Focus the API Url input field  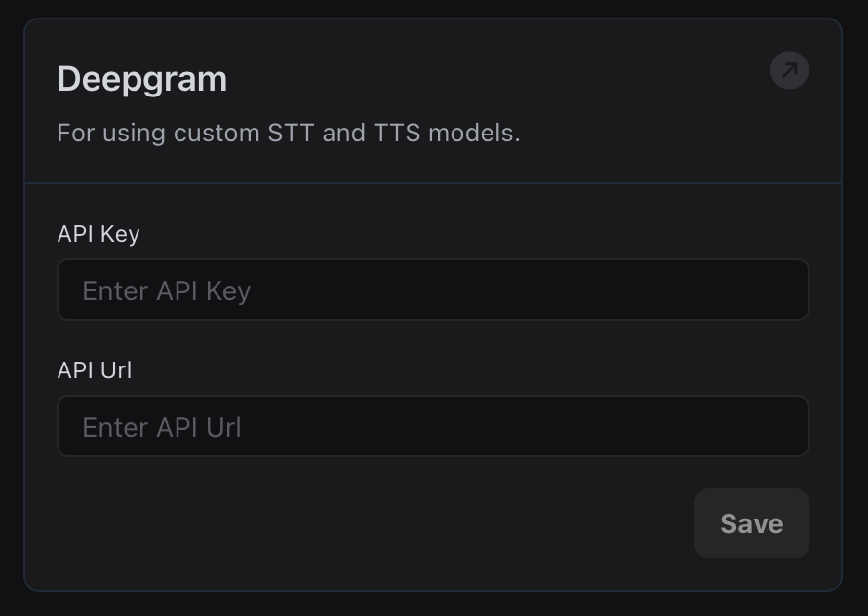[432, 426]
